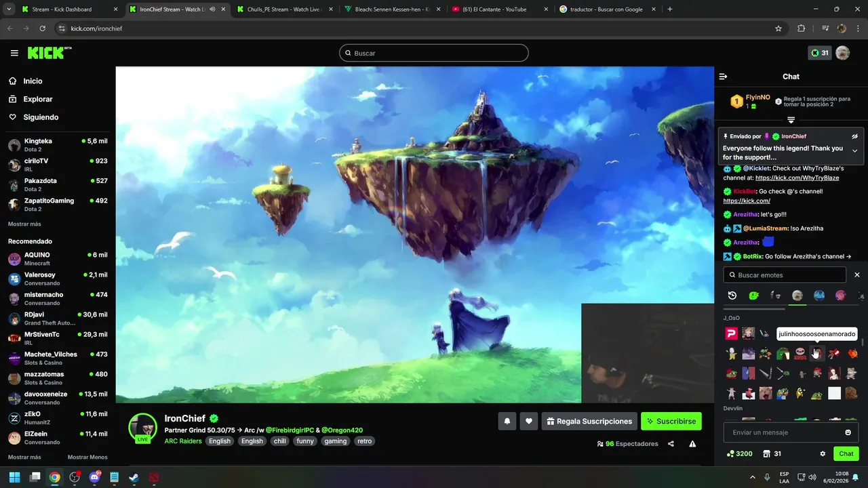Open Discord from the taskbar
Screen dimensions: 868x488
click(x=94, y=477)
